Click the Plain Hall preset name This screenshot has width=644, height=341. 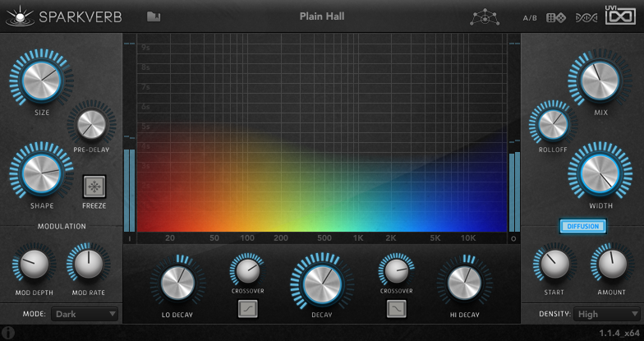(322, 16)
